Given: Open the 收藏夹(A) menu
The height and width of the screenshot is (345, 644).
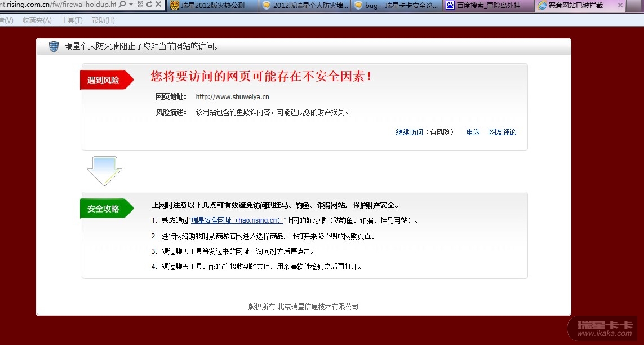Looking at the screenshot, I should tap(37, 20).
